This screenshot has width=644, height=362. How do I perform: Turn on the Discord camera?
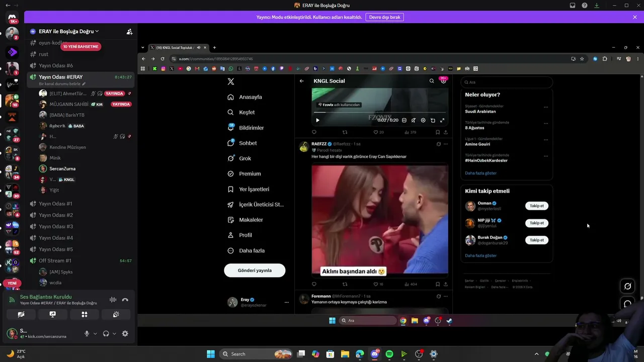pos(21,314)
